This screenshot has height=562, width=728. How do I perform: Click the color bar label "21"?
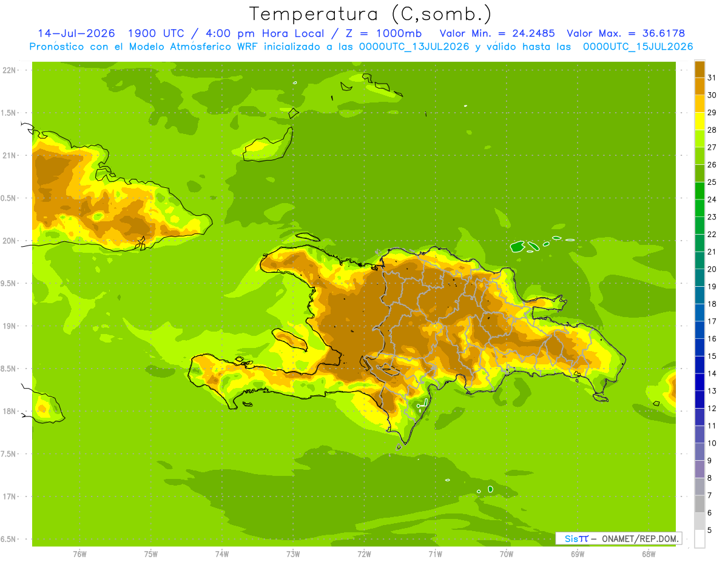(712, 252)
